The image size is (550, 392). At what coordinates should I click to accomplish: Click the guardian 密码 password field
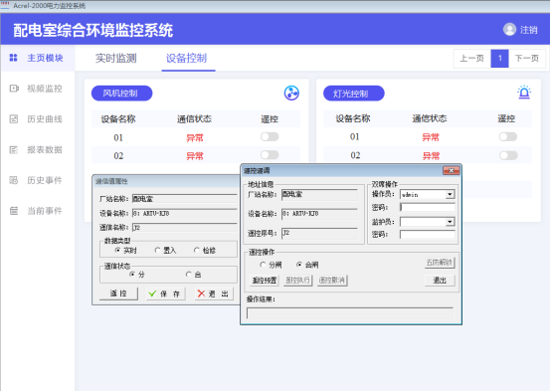pyautogui.click(x=428, y=234)
